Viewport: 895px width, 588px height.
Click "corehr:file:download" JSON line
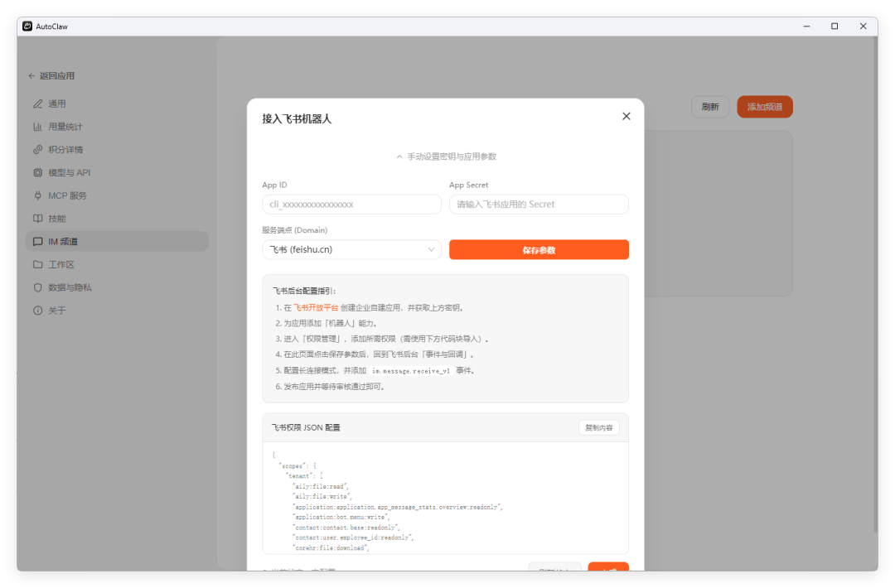point(331,548)
